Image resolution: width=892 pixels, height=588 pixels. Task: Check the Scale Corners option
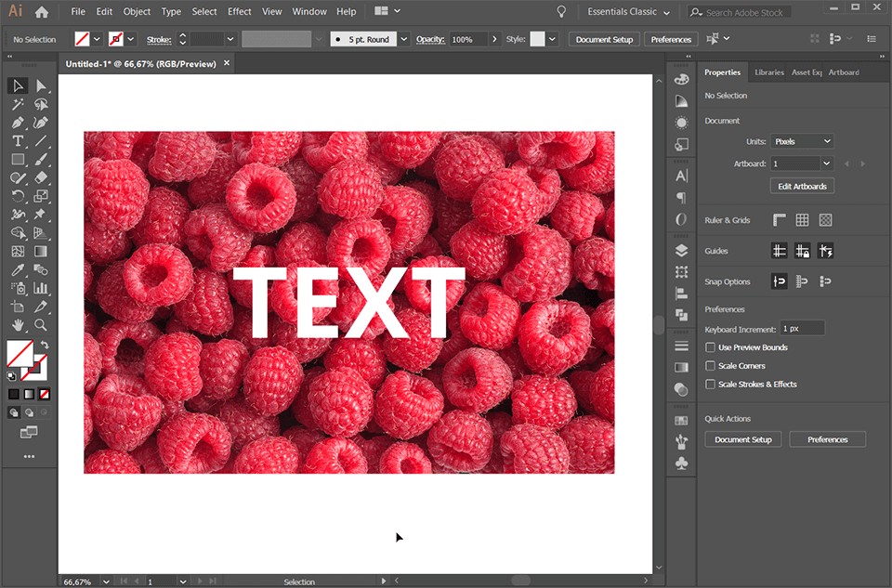coord(710,365)
